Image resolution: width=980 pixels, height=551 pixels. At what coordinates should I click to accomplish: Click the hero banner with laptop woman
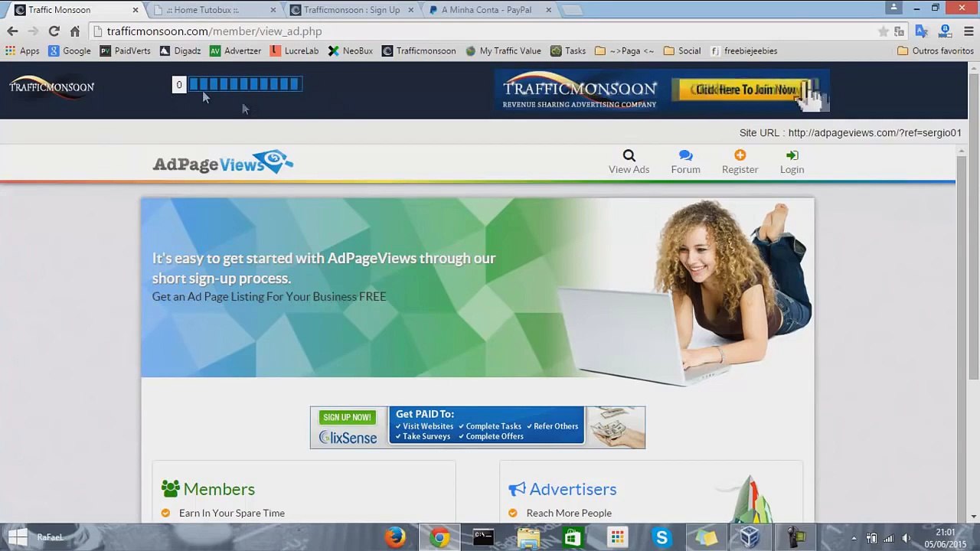(477, 288)
